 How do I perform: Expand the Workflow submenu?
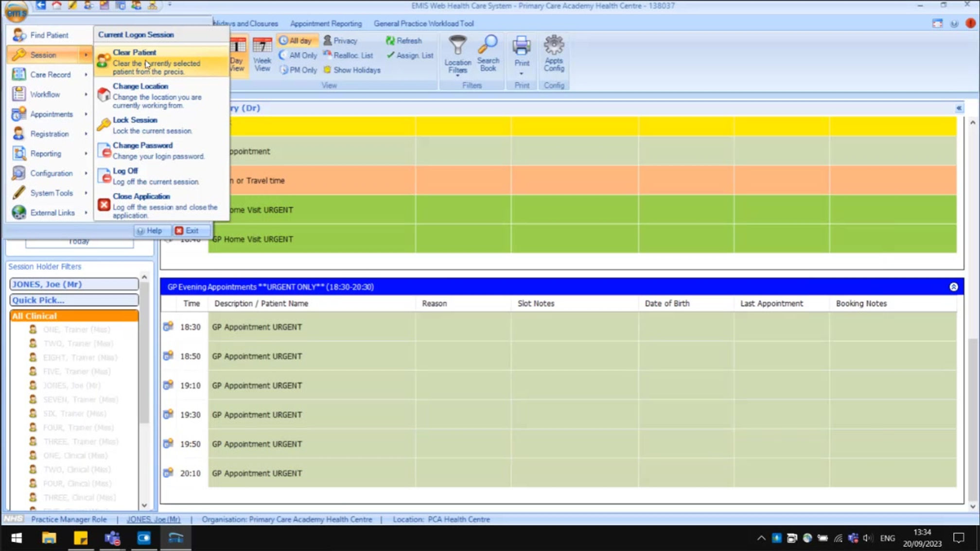coord(49,94)
